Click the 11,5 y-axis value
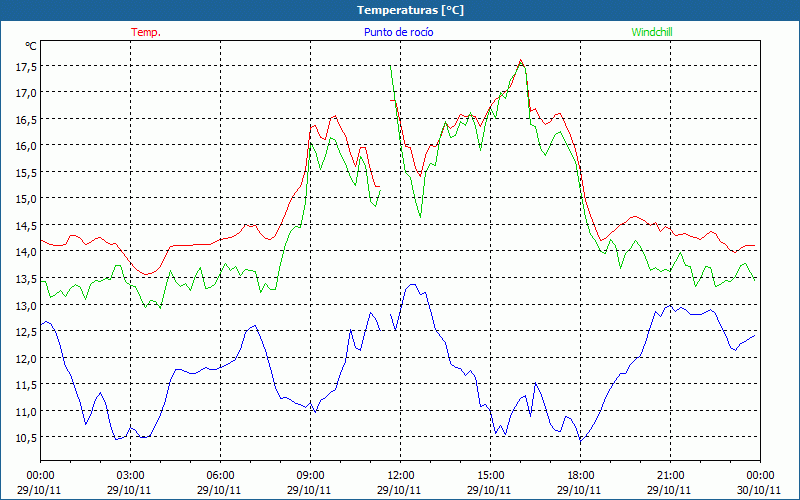 (x=27, y=384)
